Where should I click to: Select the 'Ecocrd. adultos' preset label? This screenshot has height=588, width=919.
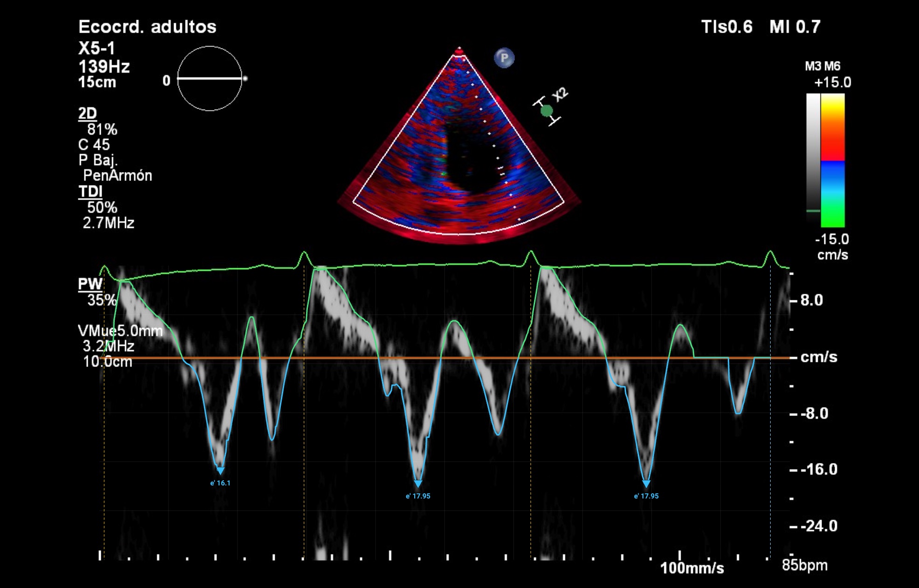(147, 27)
